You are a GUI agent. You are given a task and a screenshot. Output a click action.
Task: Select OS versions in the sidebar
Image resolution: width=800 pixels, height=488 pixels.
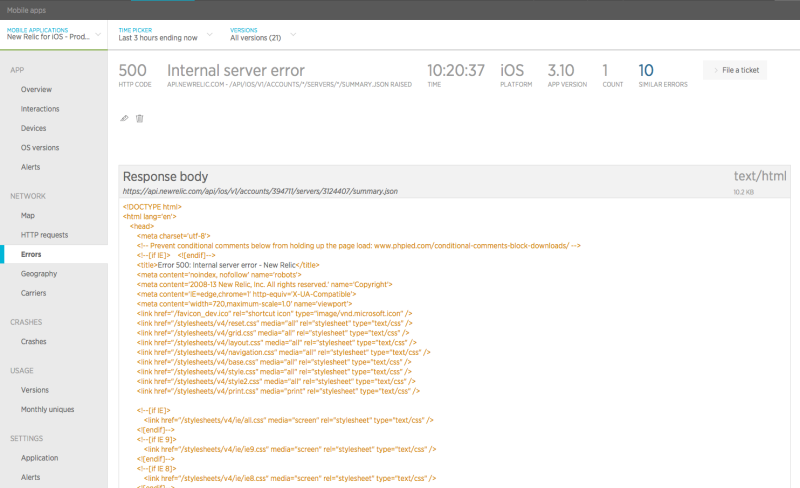pos(40,148)
